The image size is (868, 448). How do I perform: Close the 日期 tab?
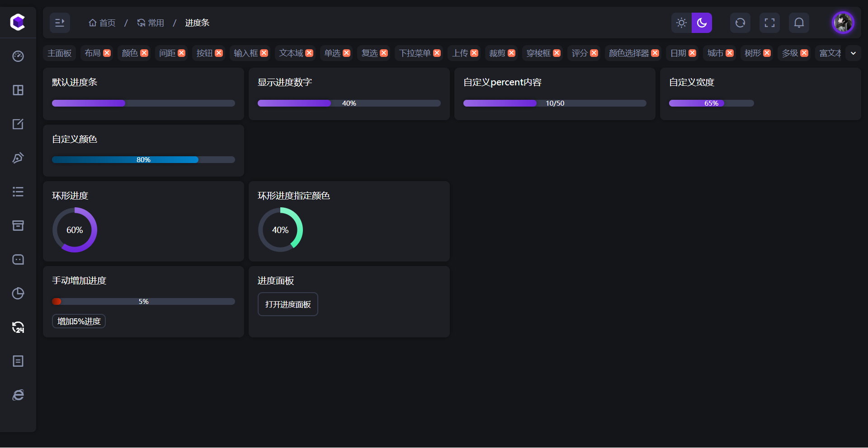pyautogui.click(x=693, y=53)
